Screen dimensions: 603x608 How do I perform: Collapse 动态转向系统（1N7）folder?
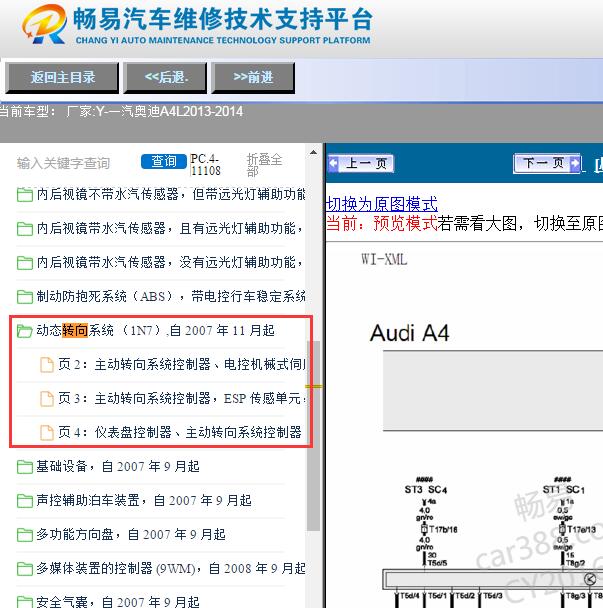click(155, 331)
